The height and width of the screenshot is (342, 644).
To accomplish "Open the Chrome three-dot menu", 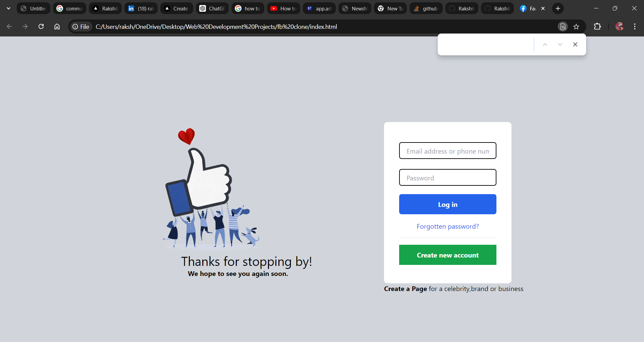I will pyautogui.click(x=635, y=26).
